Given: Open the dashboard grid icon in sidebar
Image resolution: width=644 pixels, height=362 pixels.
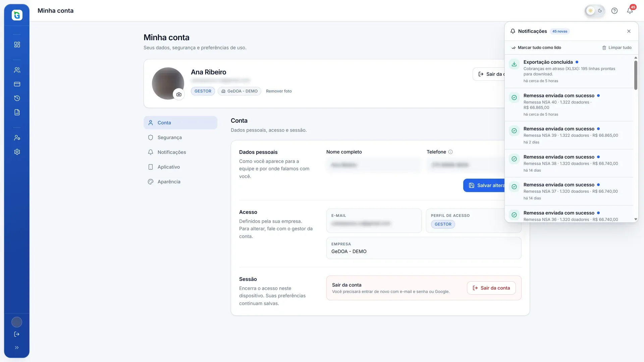Looking at the screenshot, I should click(17, 45).
